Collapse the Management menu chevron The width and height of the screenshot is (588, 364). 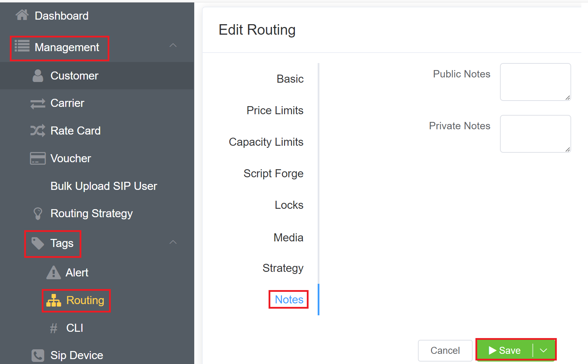(x=173, y=46)
